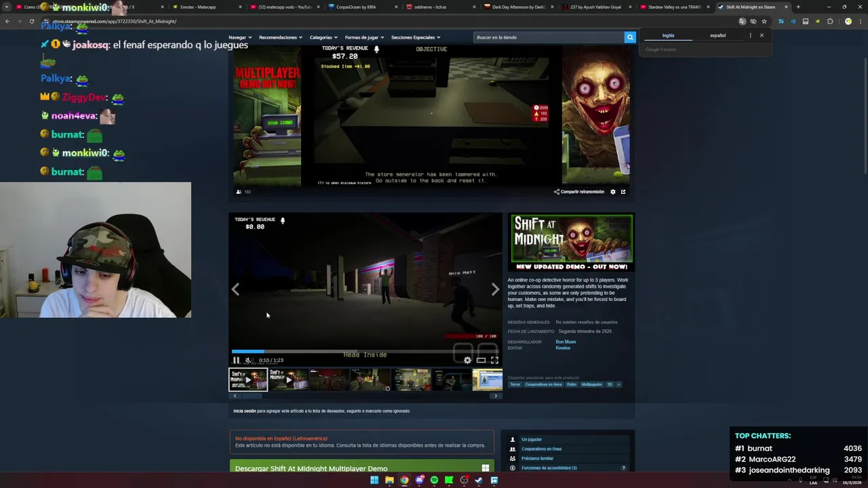Unmute the trailer video sound
Screen dimensions: 868x488
tap(248, 360)
